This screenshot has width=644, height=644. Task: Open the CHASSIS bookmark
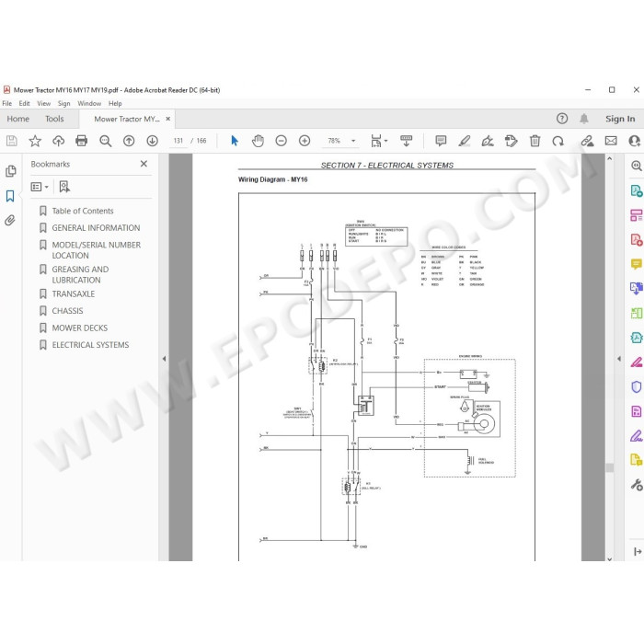(x=67, y=311)
